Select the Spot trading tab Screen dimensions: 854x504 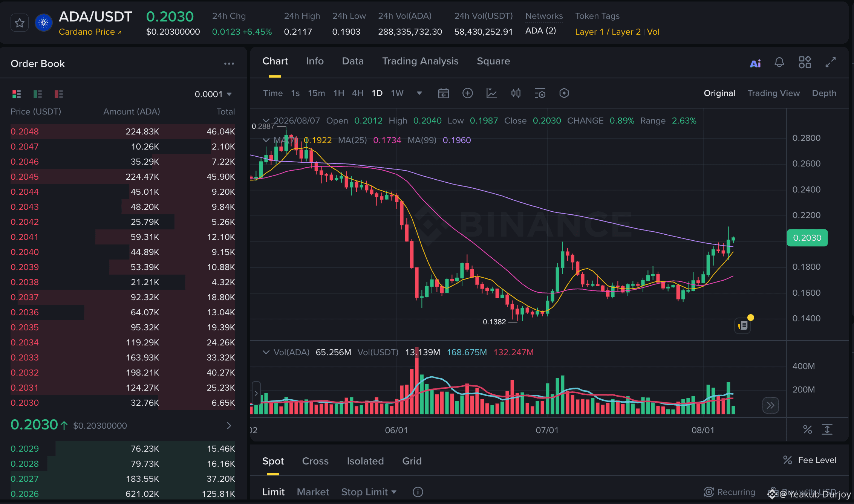(x=273, y=461)
